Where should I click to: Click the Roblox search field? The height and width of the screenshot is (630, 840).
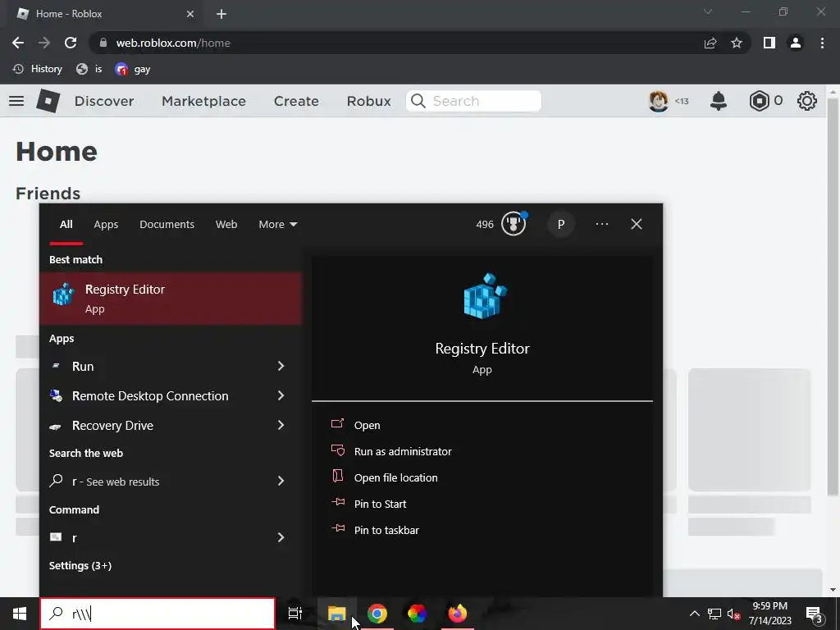pos(473,101)
